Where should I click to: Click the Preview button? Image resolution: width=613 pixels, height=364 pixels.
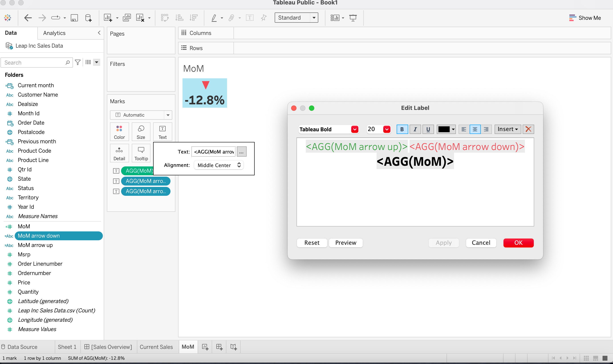(345, 243)
